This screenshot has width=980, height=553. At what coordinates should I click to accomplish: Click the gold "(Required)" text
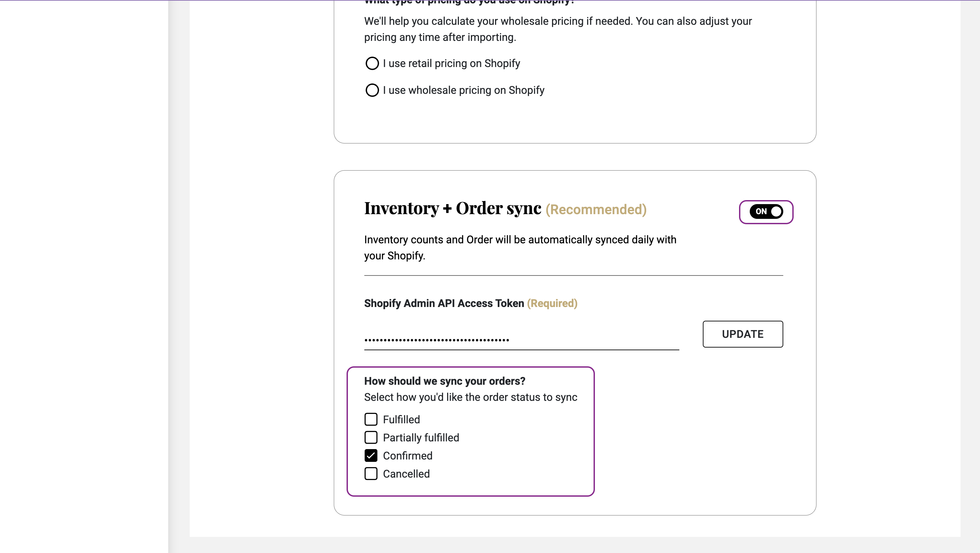[x=552, y=303]
